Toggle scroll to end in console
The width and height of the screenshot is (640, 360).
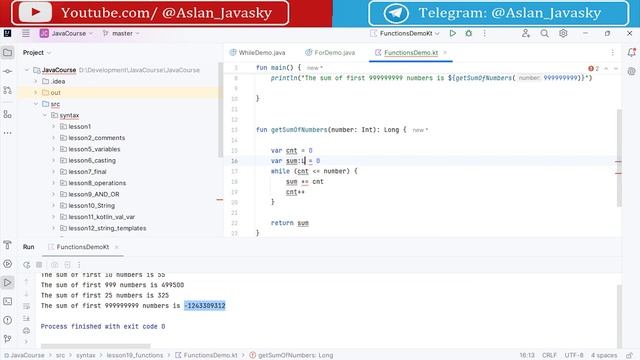click(27, 318)
